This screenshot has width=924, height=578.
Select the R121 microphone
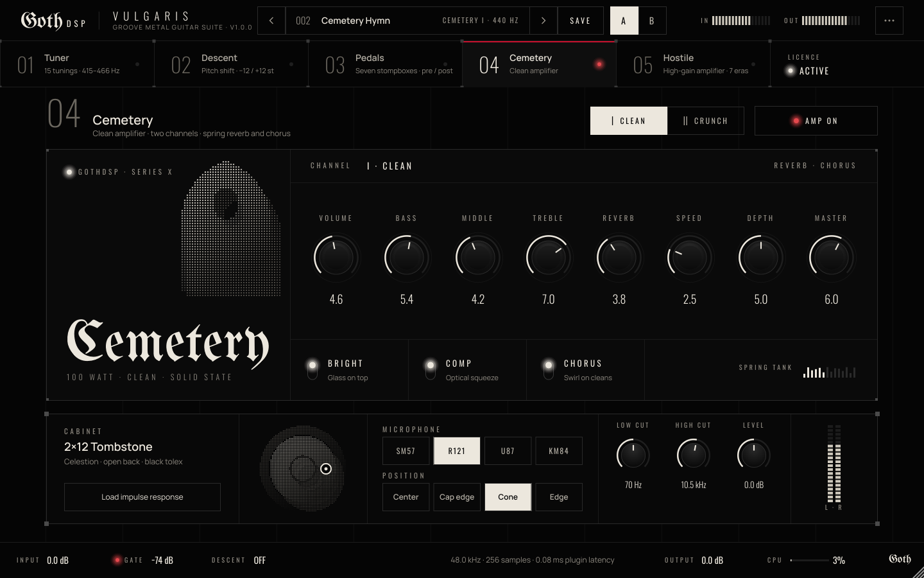click(457, 451)
